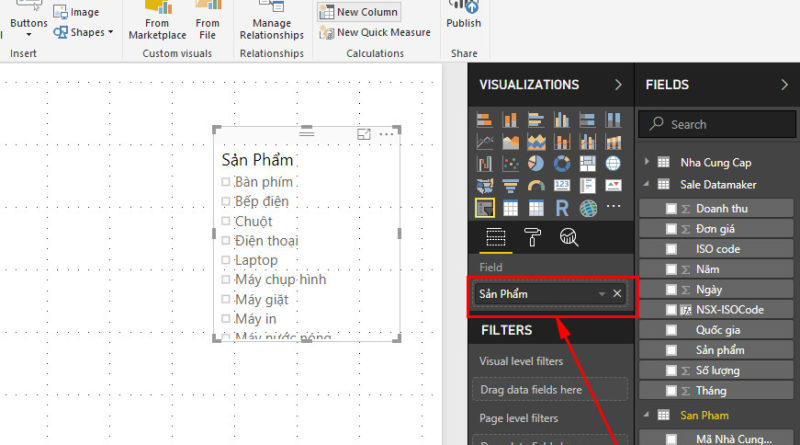Click the Fields search box
This screenshot has width=800, height=445.
pyautogui.click(x=715, y=124)
